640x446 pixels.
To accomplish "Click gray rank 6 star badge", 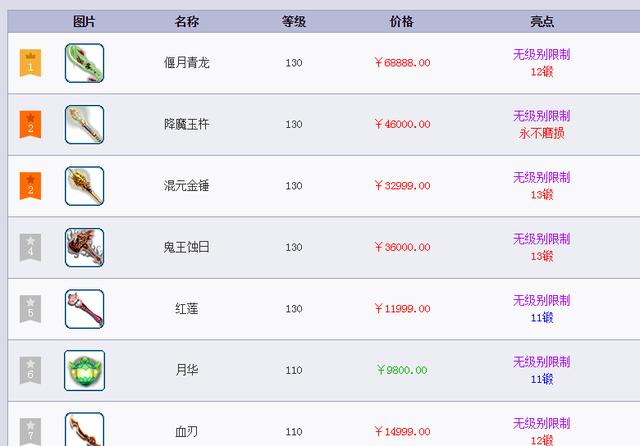I will click(x=30, y=371).
